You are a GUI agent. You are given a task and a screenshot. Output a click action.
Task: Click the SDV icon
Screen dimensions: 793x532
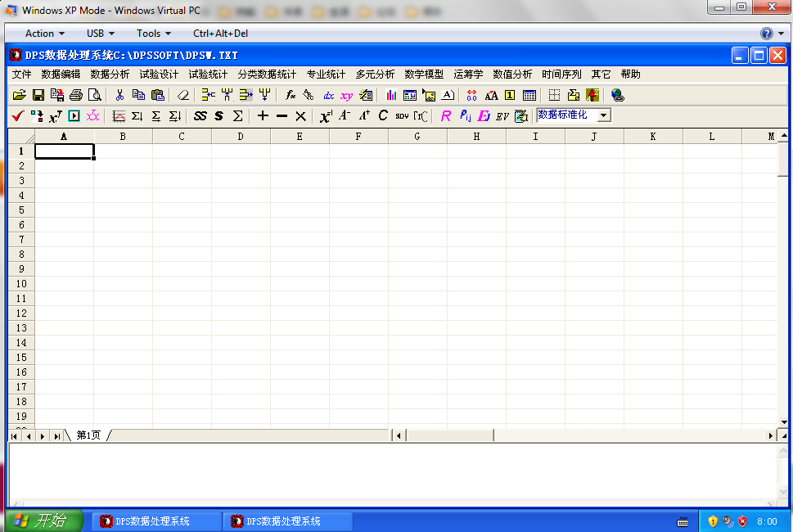[x=402, y=115]
